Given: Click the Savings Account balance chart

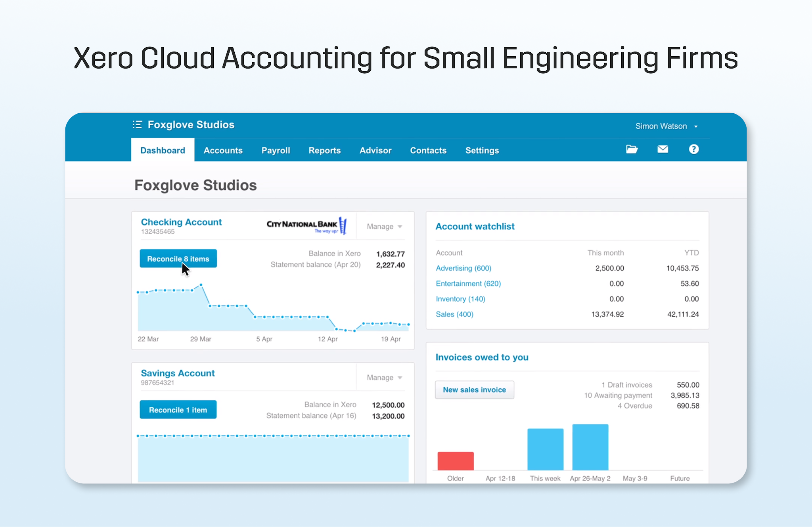Looking at the screenshot, I should click(273, 458).
